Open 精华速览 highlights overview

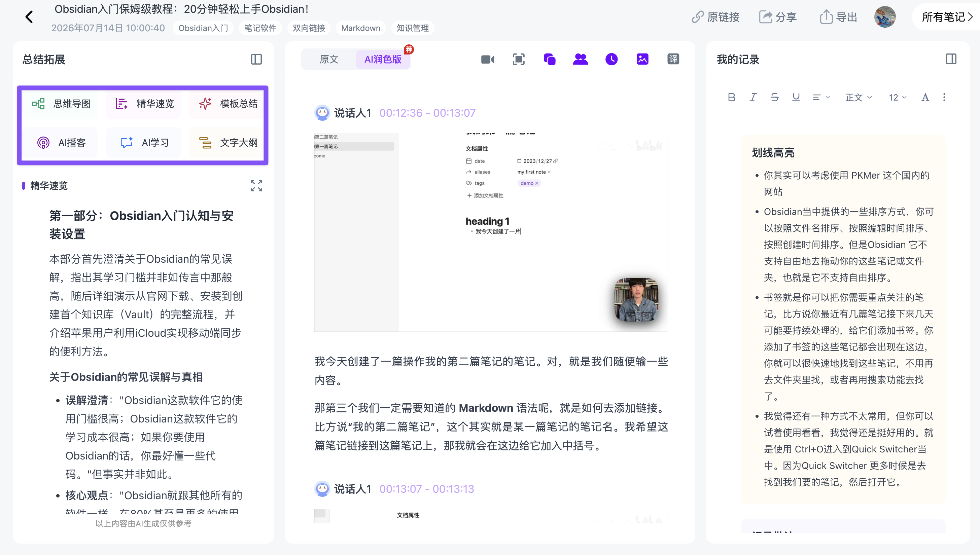143,104
